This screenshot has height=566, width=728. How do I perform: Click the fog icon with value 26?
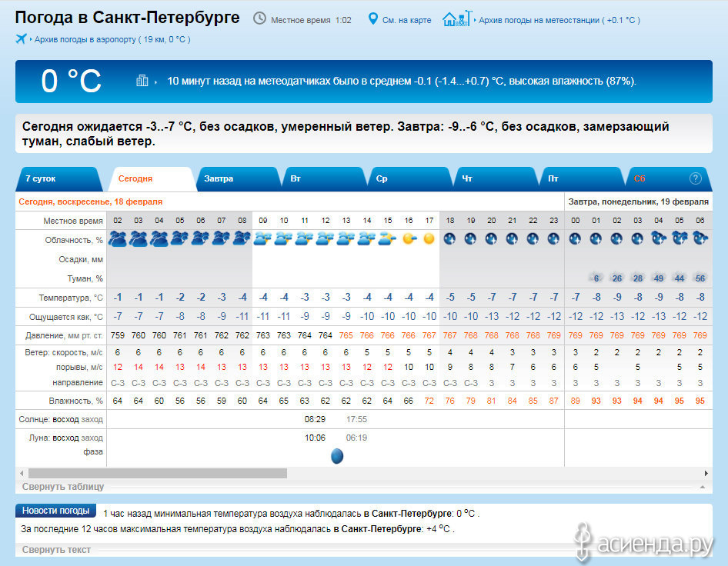tap(616, 278)
